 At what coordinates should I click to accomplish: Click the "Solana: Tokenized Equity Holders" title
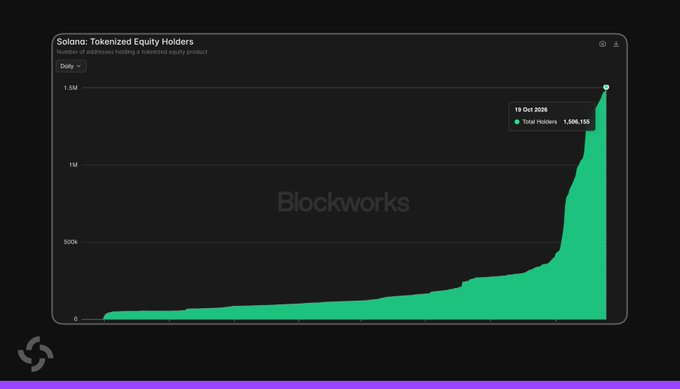pos(125,42)
